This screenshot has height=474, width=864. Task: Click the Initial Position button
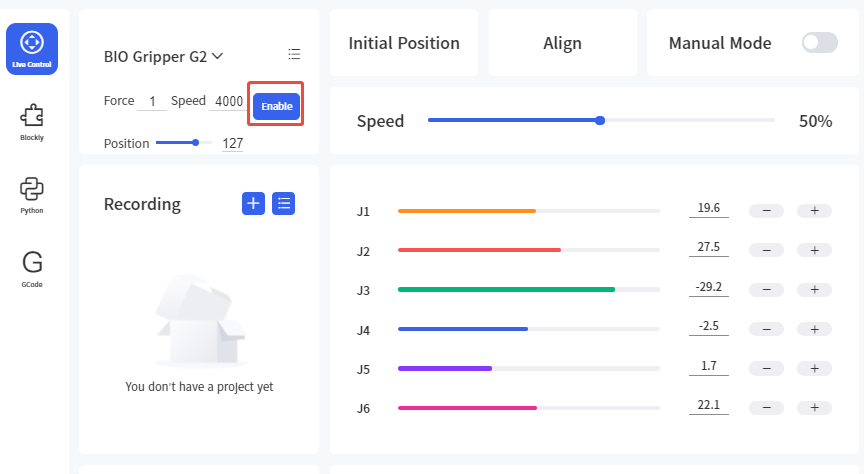point(404,43)
